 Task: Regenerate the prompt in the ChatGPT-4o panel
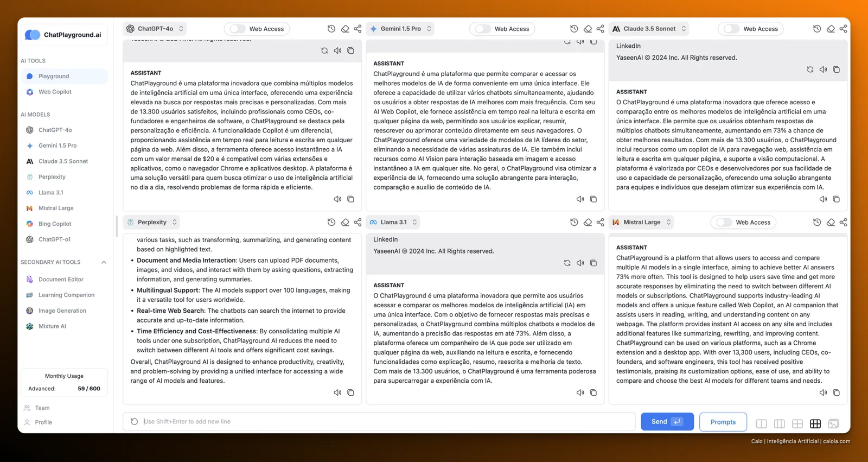tap(324, 50)
